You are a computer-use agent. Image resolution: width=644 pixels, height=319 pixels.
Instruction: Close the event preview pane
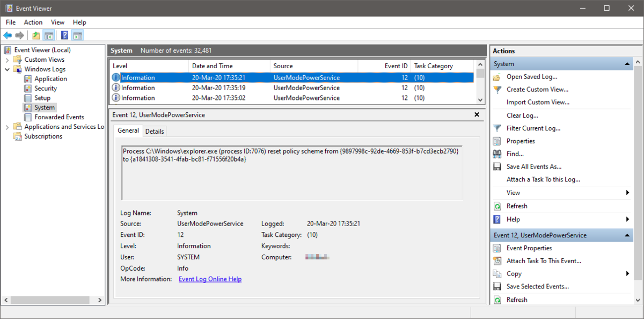(477, 115)
